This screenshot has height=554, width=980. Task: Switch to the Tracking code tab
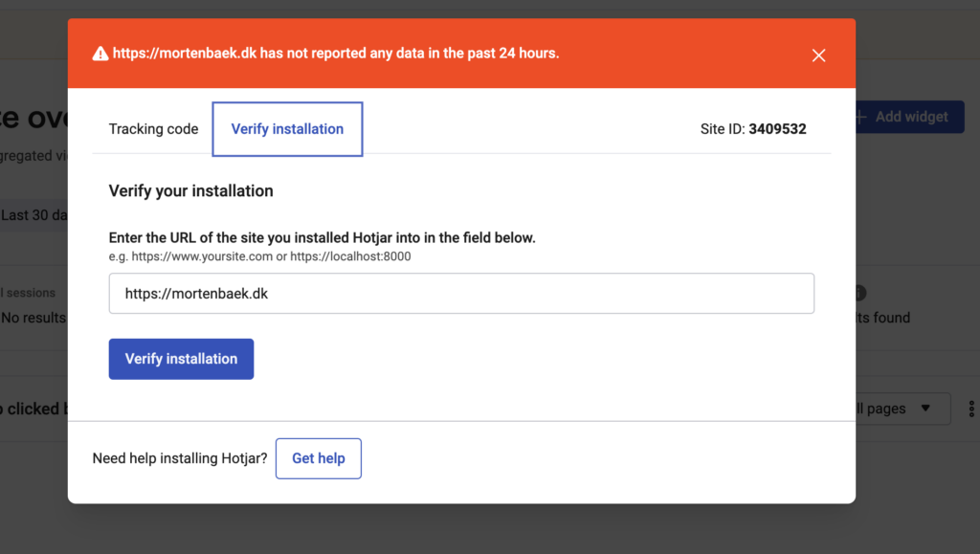coord(153,128)
